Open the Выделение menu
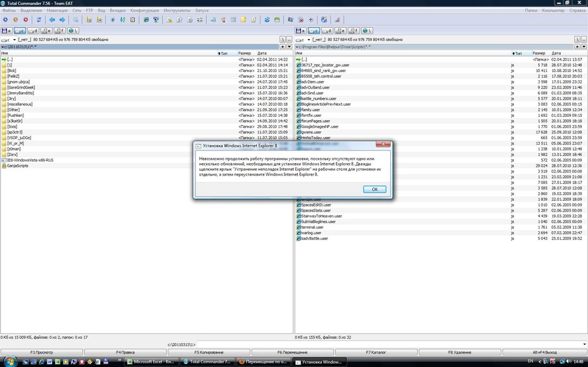This screenshot has height=367, width=588. coord(31,11)
